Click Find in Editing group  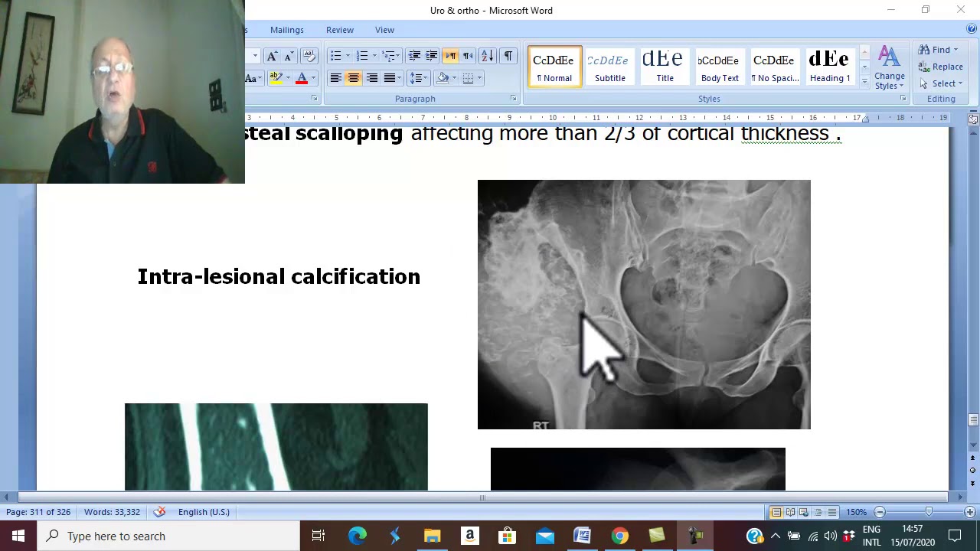tap(939, 50)
